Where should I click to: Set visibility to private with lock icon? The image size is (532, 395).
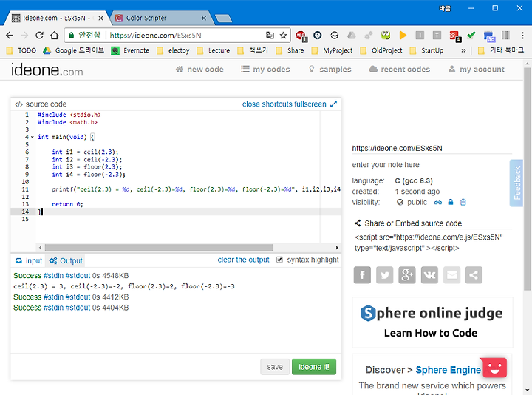(451, 202)
